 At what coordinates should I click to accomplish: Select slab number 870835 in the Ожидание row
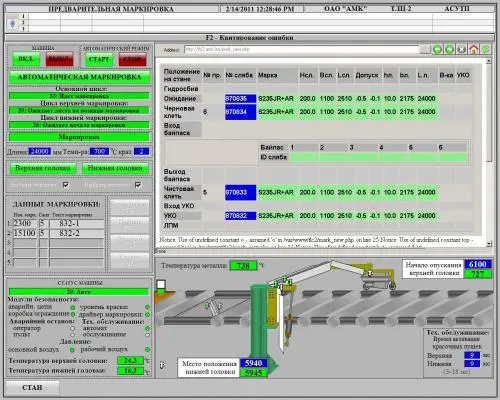[240, 99]
